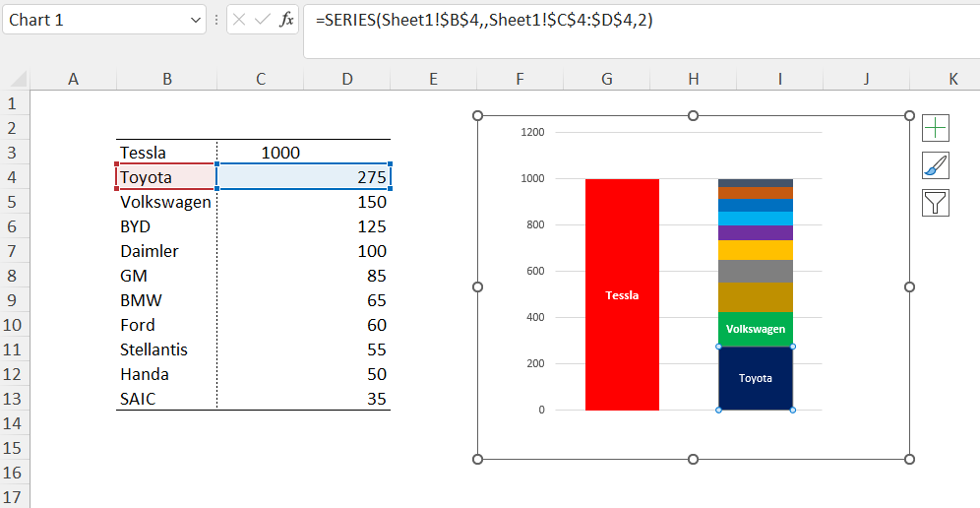980x508 pixels.
Task: Select column J header
Action: point(866,79)
